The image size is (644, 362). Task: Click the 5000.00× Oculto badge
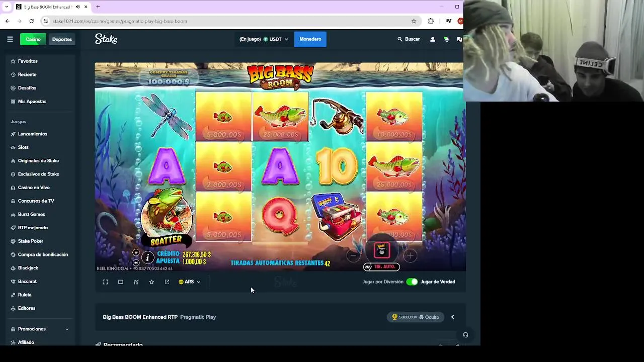(416, 317)
